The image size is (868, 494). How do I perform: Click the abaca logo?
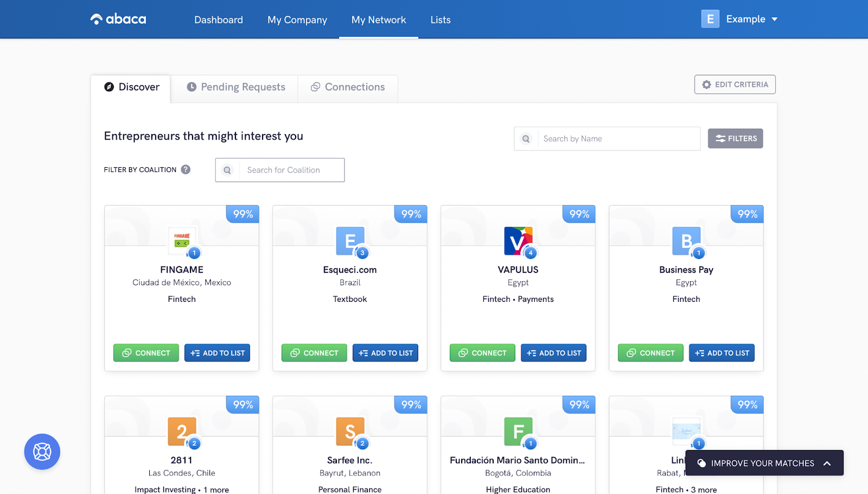pos(118,19)
